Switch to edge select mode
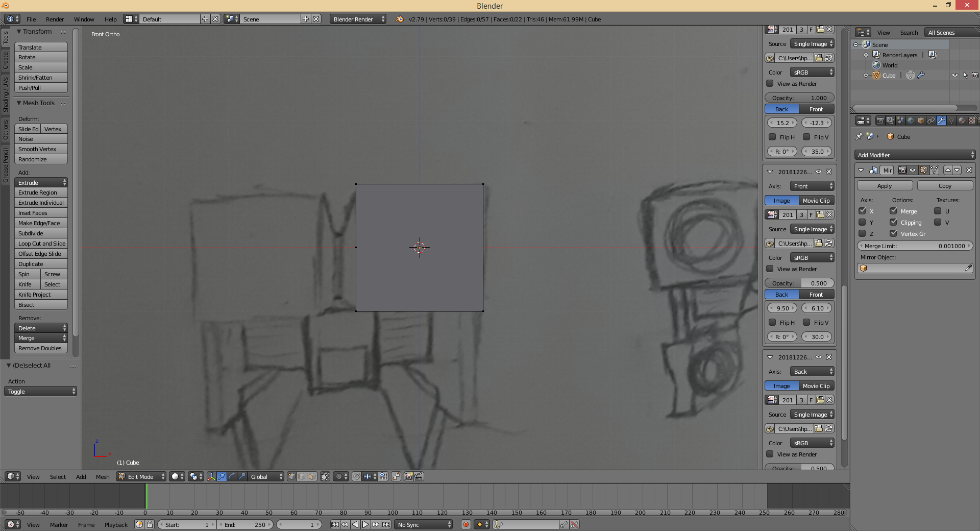This screenshot has width=980, height=531. pos(302,476)
